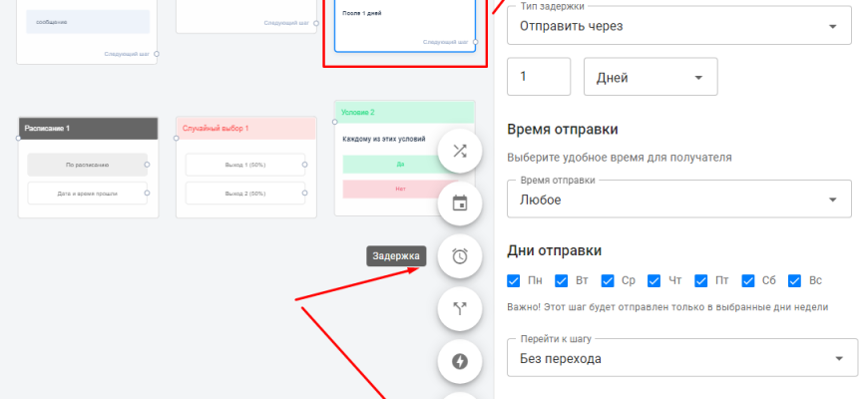Screen dimensions: 868x399
Task: Click output connector of 'Выход 1 (50%)' row
Action: pos(305,164)
